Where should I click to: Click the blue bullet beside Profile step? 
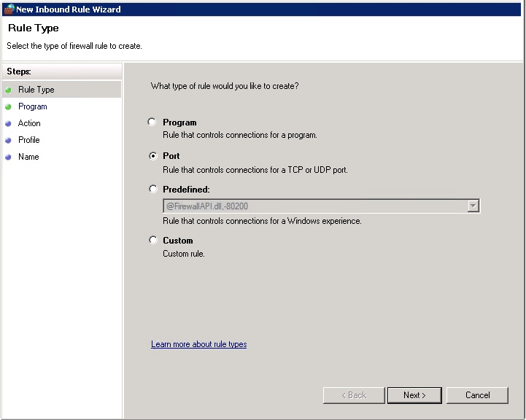(8, 140)
